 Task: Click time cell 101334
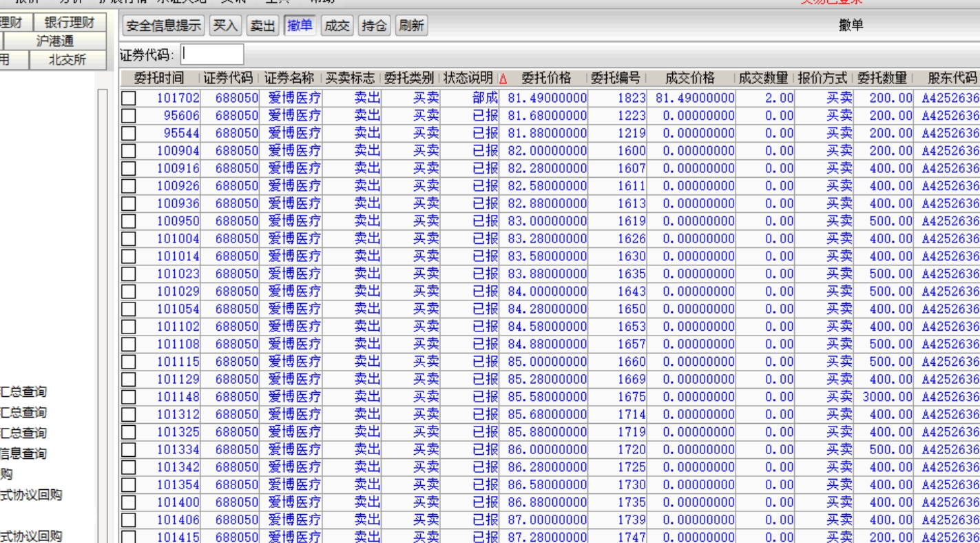tap(178, 449)
